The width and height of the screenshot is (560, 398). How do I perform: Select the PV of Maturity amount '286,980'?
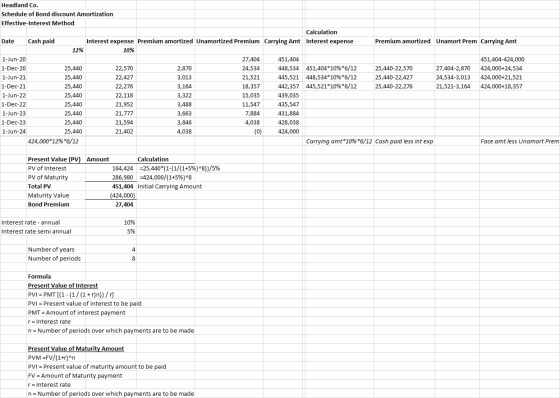(x=122, y=178)
